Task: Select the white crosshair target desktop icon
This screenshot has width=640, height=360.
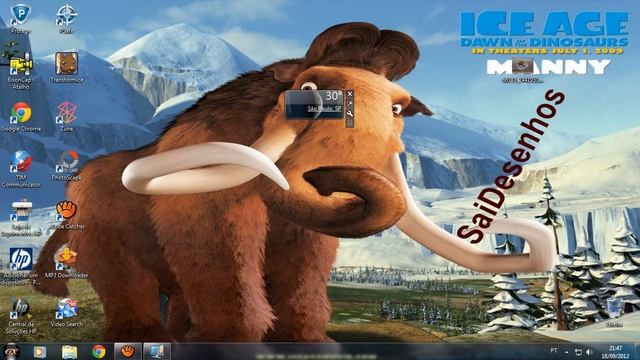Action: pyautogui.click(x=67, y=19)
